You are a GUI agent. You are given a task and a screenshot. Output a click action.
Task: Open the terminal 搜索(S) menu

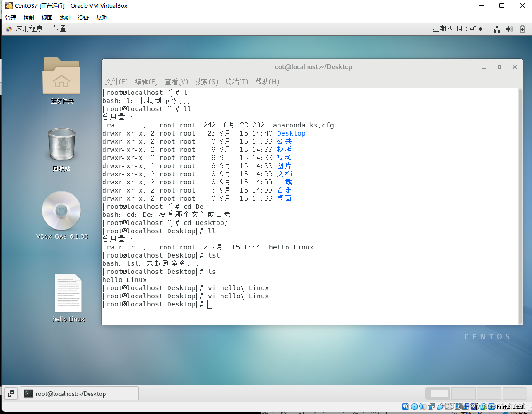click(x=207, y=82)
